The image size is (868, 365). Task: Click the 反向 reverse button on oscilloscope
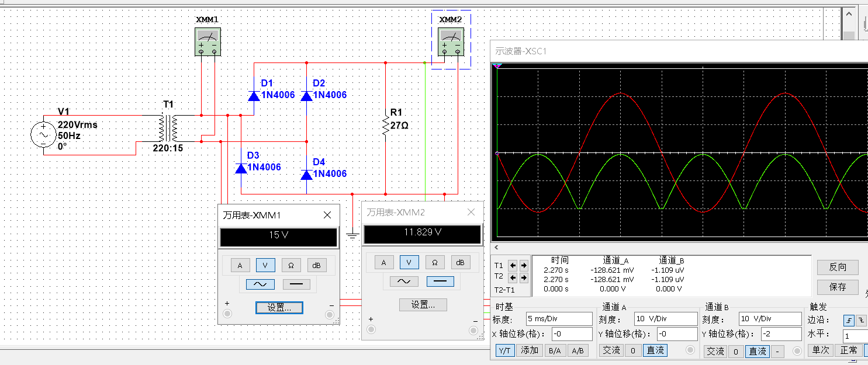tap(838, 267)
